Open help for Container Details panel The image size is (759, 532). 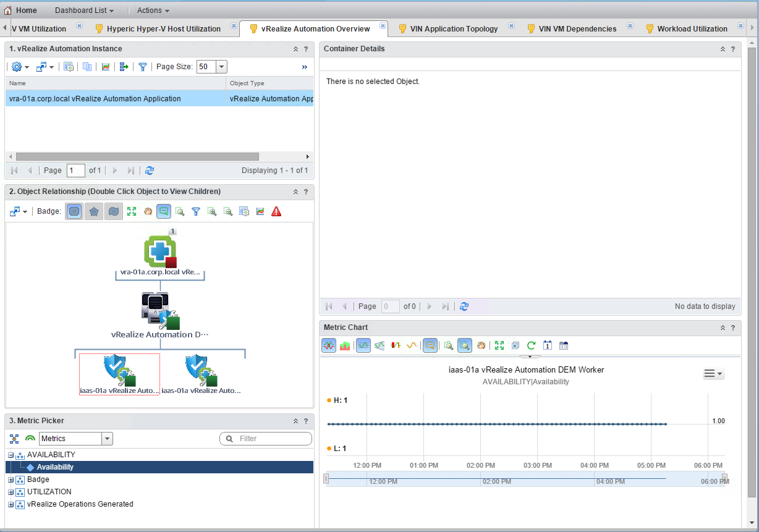pyautogui.click(x=733, y=49)
